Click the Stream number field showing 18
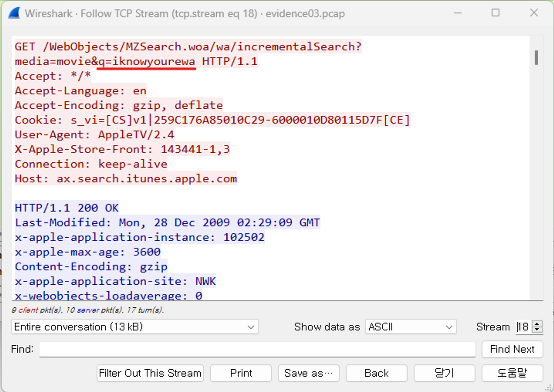Image resolution: width=554 pixels, height=392 pixels. pyautogui.click(x=524, y=327)
